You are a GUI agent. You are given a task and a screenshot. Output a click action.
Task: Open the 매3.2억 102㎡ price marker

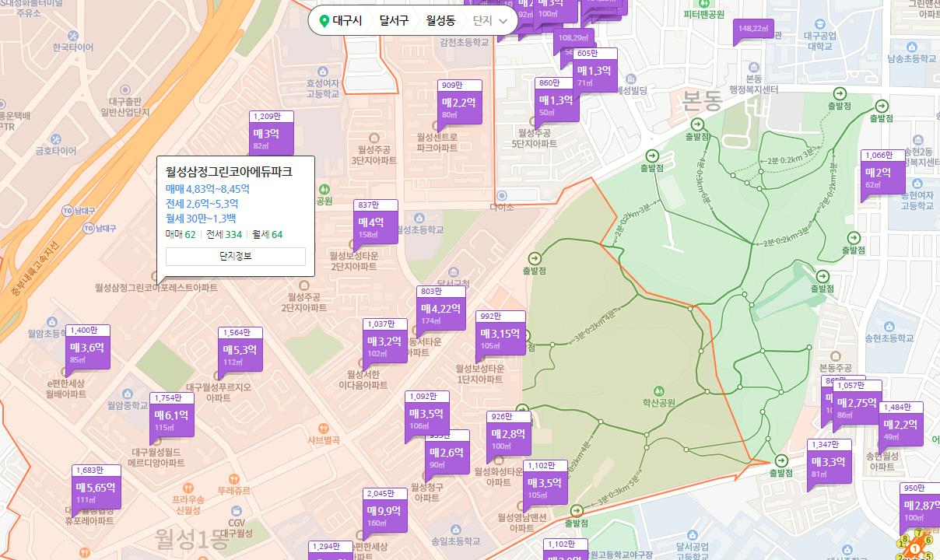(384, 345)
